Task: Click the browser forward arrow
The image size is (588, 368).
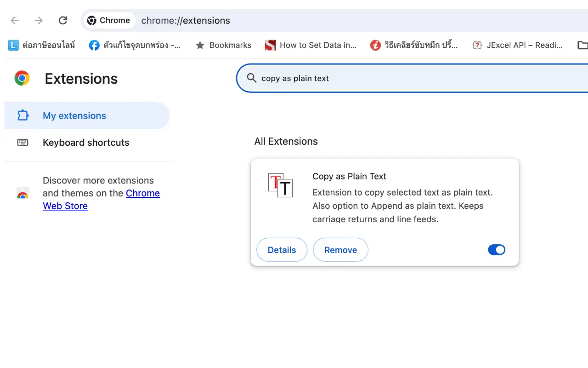Action: pos(39,20)
